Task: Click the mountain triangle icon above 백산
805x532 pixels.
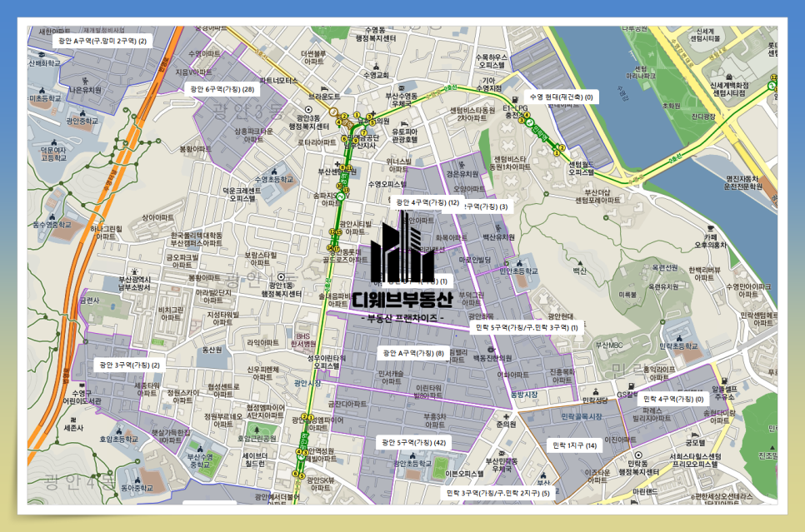Action: pyautogui.click(x=580, y=262)
